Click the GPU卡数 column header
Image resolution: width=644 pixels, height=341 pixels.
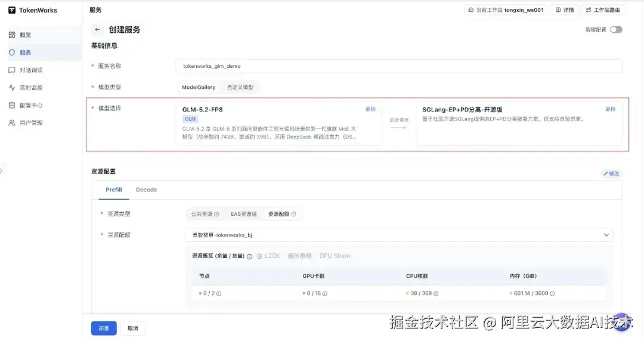point(314,276)
